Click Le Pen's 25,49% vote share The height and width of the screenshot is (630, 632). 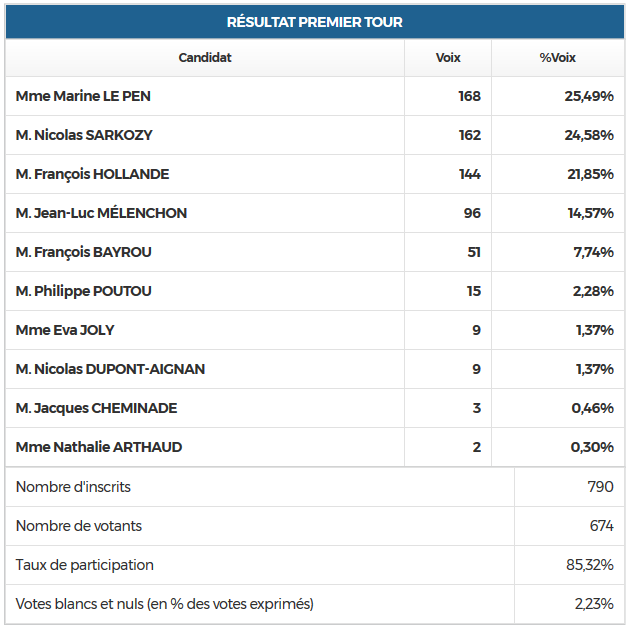[592, 96]
